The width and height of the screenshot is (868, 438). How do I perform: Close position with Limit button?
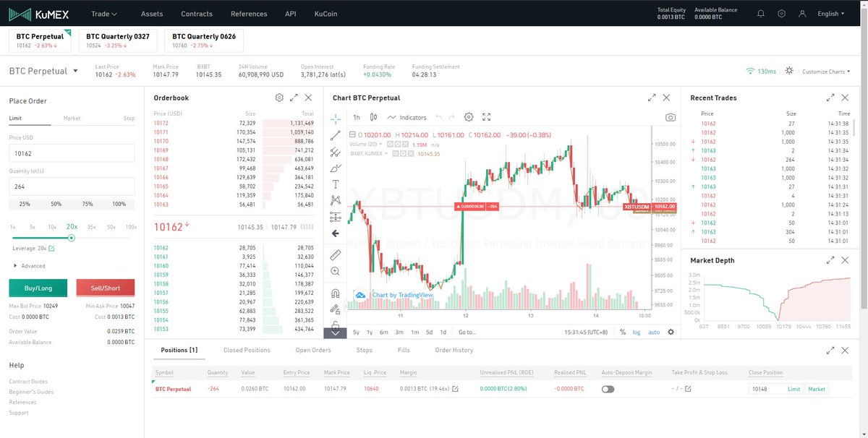[x=793, y=389]
